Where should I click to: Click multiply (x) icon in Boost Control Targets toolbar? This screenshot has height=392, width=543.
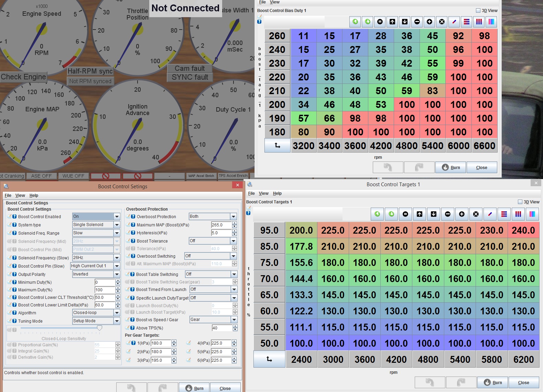476,214
